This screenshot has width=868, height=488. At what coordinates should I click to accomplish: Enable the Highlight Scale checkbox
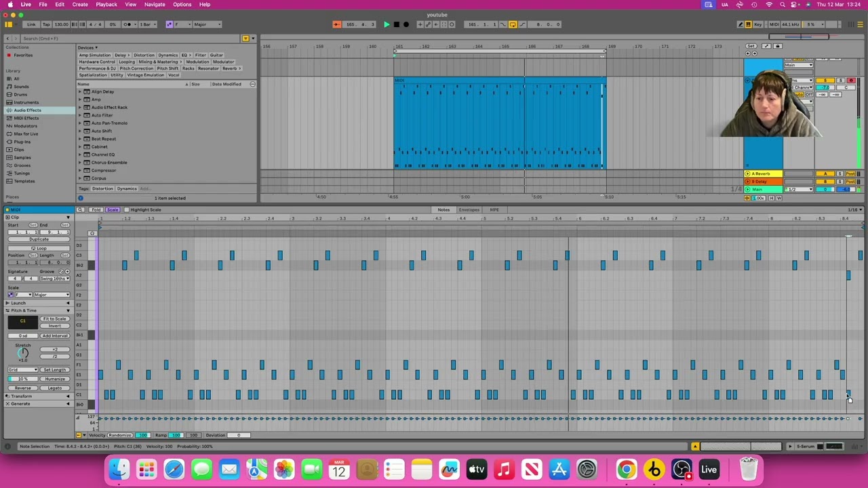click(127, 209)
